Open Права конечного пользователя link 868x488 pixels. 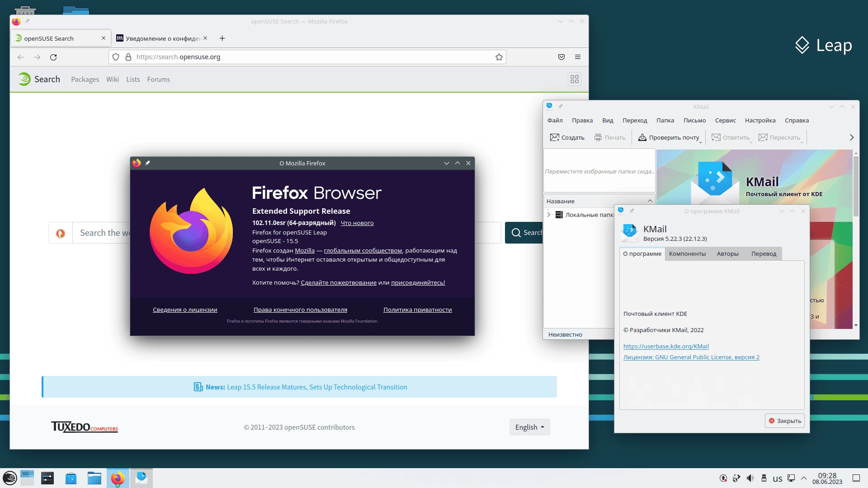click(300, 310)
